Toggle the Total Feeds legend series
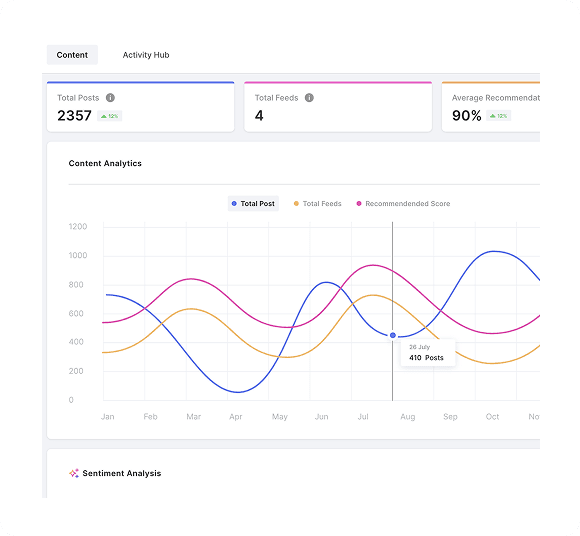This screenshot has width=580, height=536. [x=317, y=203]
